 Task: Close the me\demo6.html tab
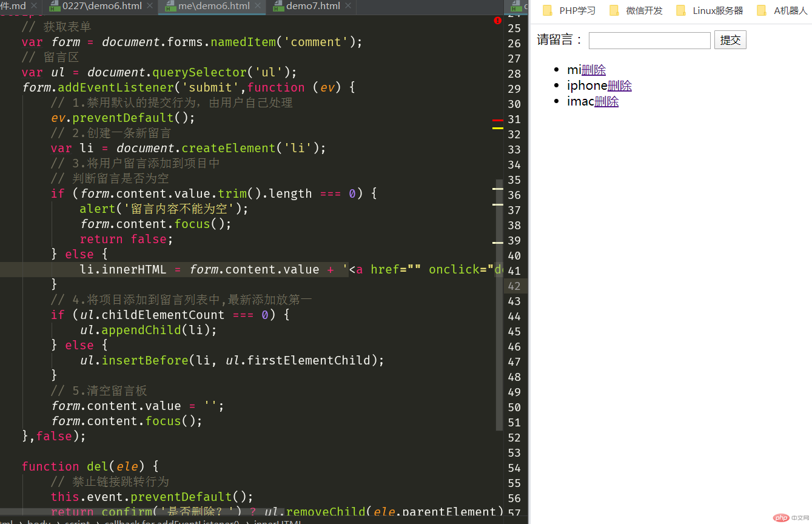[x=258, y=7]
